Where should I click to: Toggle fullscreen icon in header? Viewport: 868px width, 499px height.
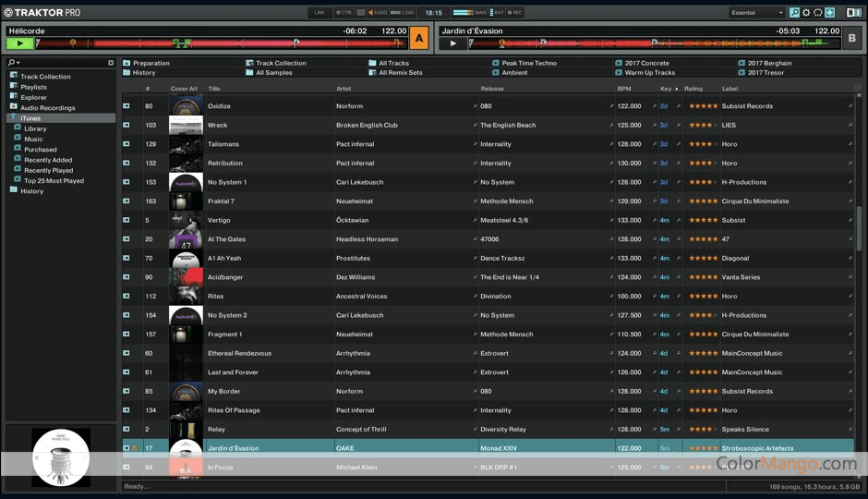[830, 12]
